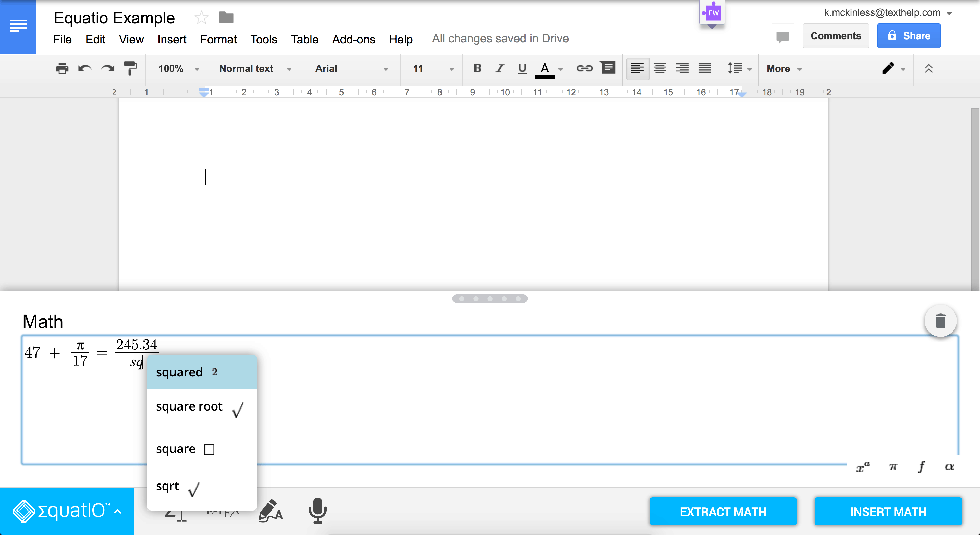Print the document
Screen dimensions: 980x535
pyautogui.click(x=62, y=69)
